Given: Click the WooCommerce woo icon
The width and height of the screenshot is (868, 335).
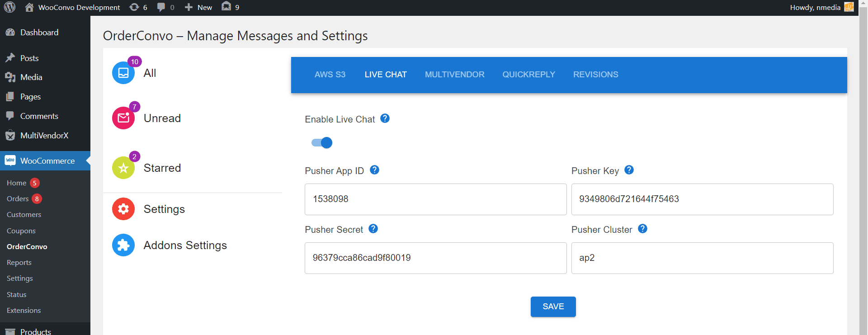Looking at the screenshot, I should [10, 160].
